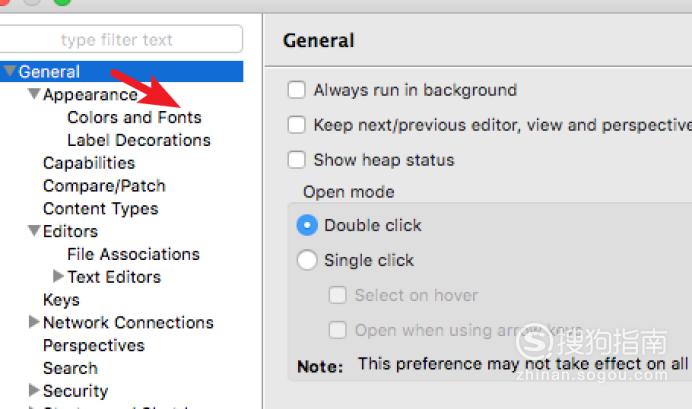The image size is (692, 409).
Task: Open Content Types preference page
Action: 101,209
